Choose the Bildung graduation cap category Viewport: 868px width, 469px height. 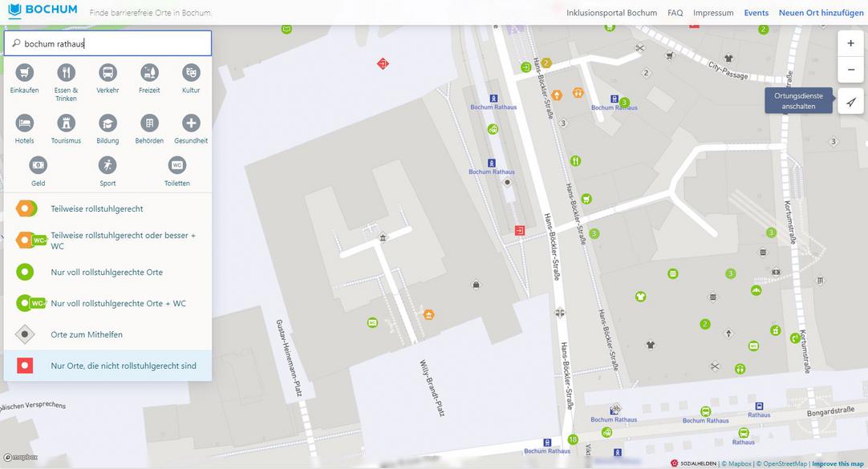[107, 123]
